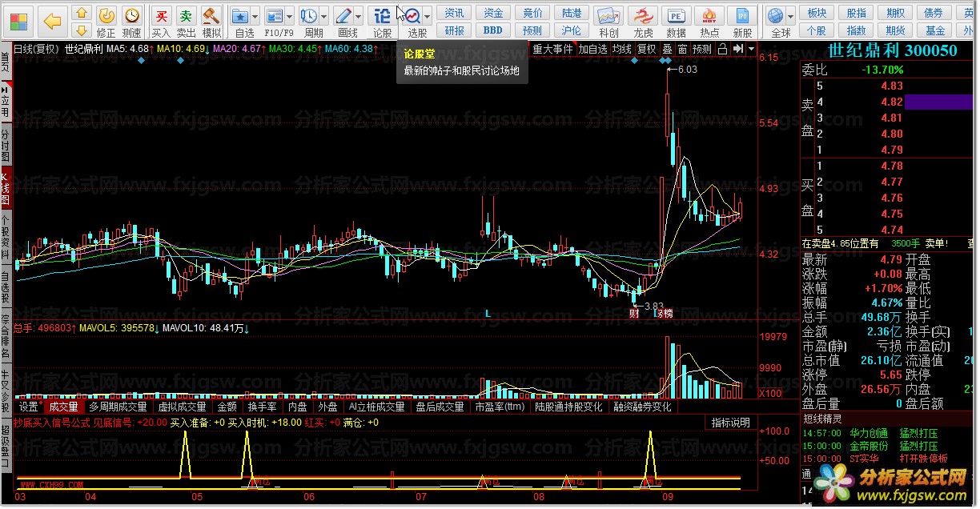Viewport: 980px width, 509px height.
Task: Click the 资讯 news button
Action: point(454,13)
